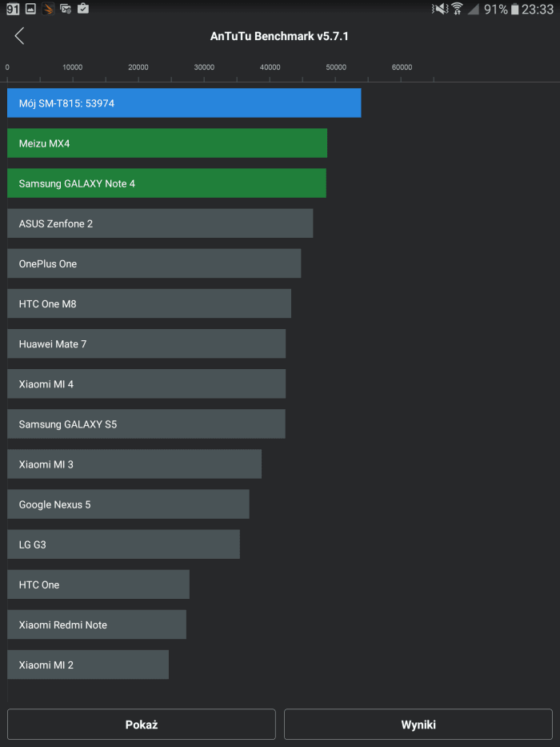Tap the OnePlus One bar

click(154, 263)
